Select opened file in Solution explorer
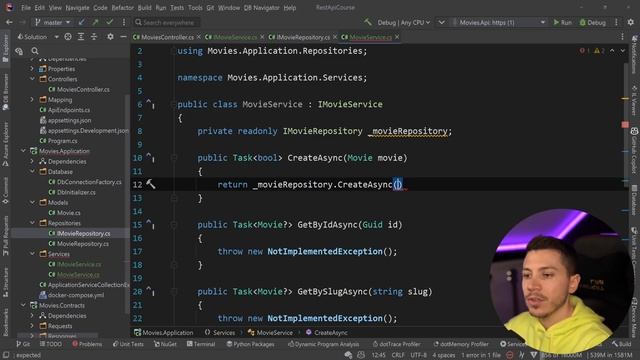This screenshot has width=640, height=360. 68,37
